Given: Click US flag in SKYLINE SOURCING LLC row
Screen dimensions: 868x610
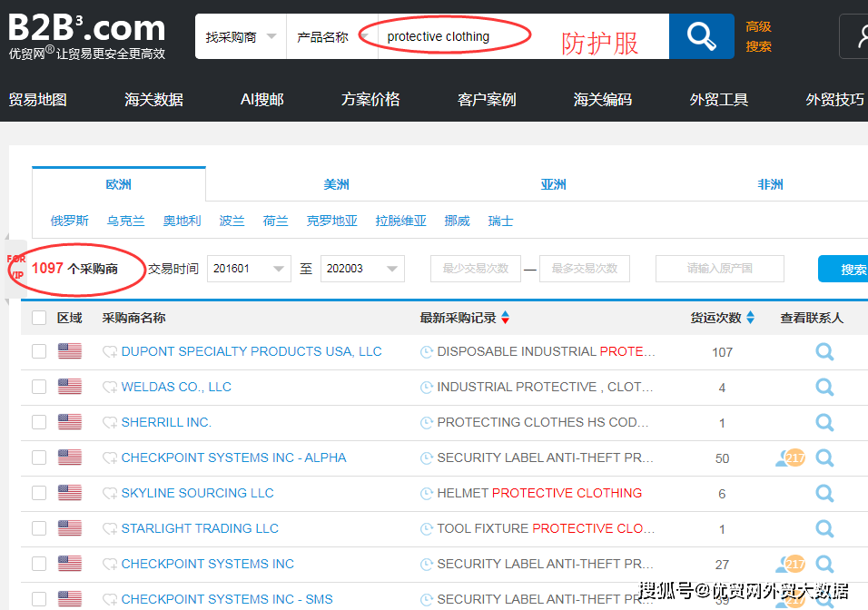Looking at the screenshot, I should [70, 493].
